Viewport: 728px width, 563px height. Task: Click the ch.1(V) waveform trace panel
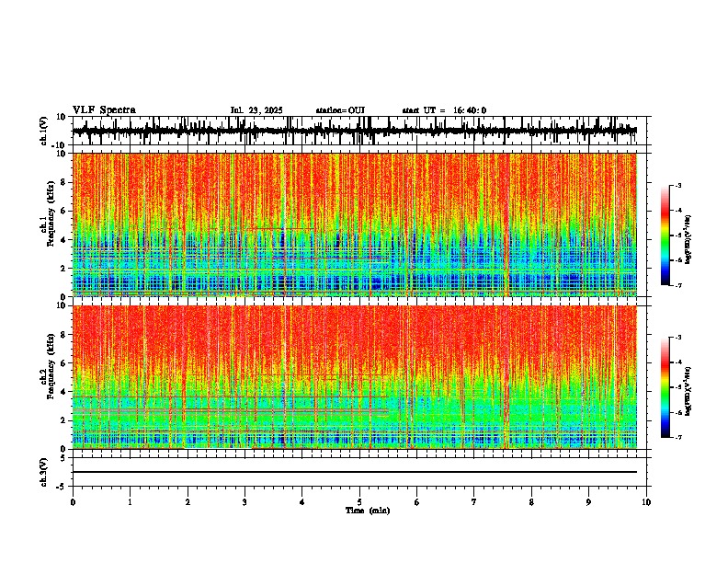coord(359,131)
